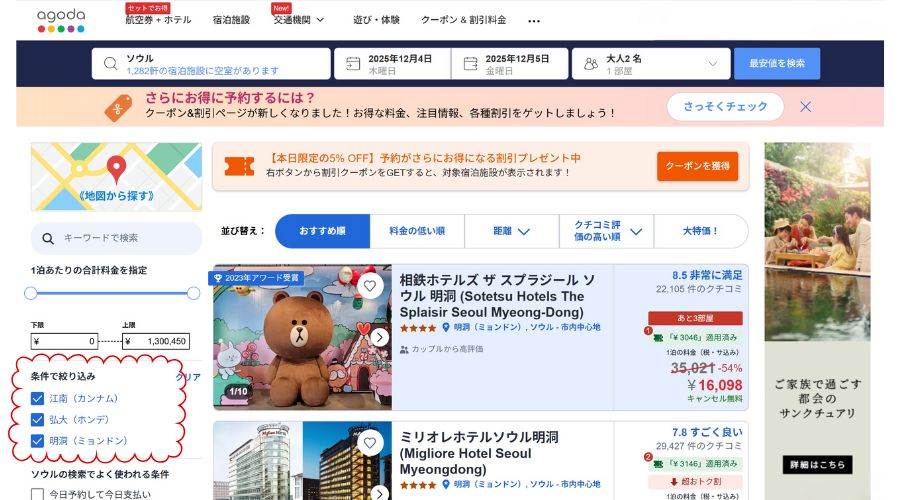The width and height of the screenshot is (900, 500).
Task: Favorite the Migliore Hotel heart icon
Action: pyautogui.click(x=370, y=443)
